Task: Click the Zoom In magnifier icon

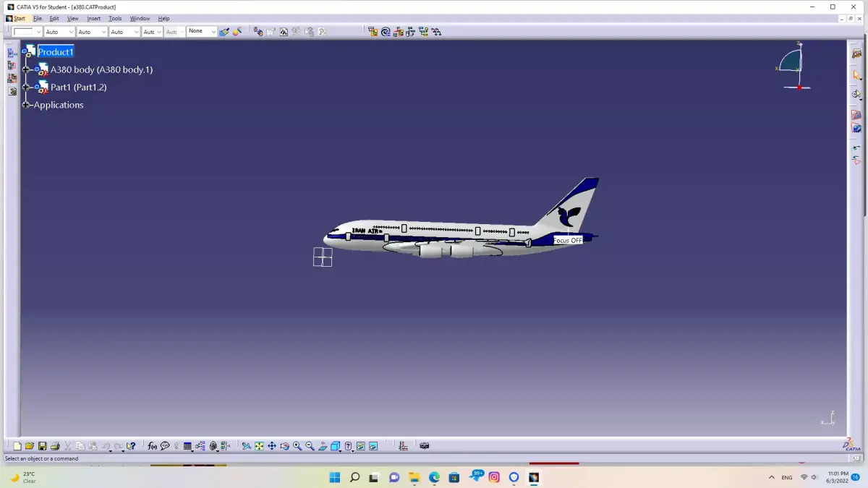Action: [297, 446]
